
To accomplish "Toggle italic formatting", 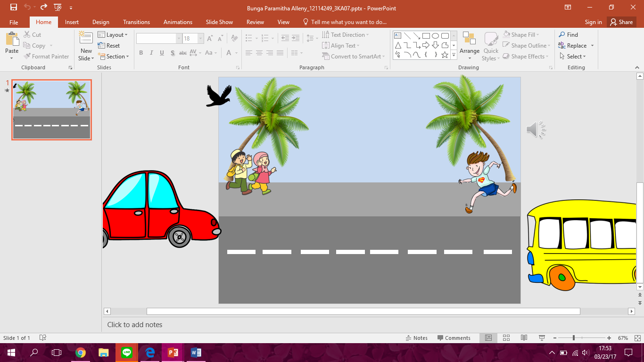I will [x=151, y=52].
